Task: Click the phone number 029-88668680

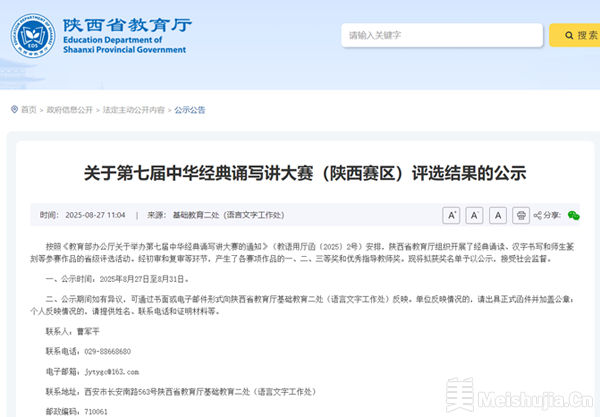Action: pos(108,352)
